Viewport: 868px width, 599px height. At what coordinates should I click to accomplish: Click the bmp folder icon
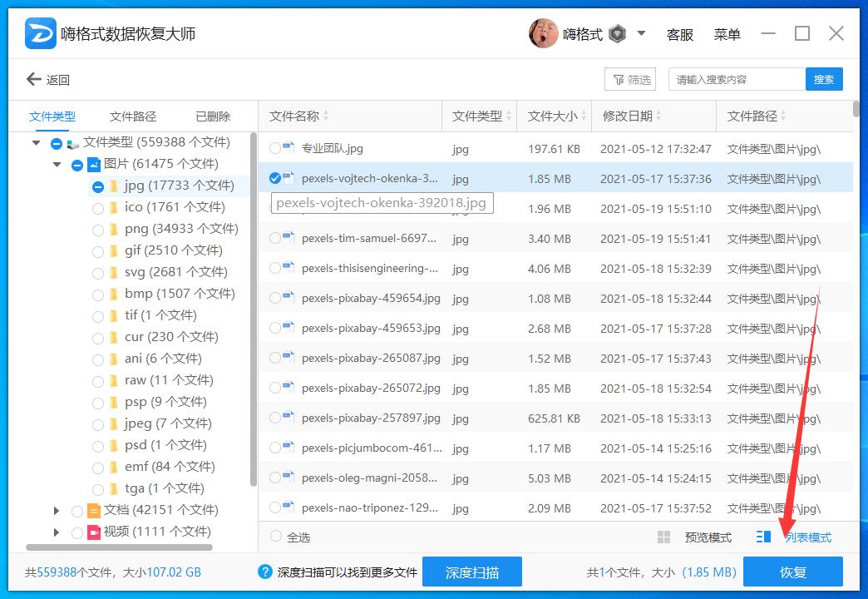click(x=113, y=294)
